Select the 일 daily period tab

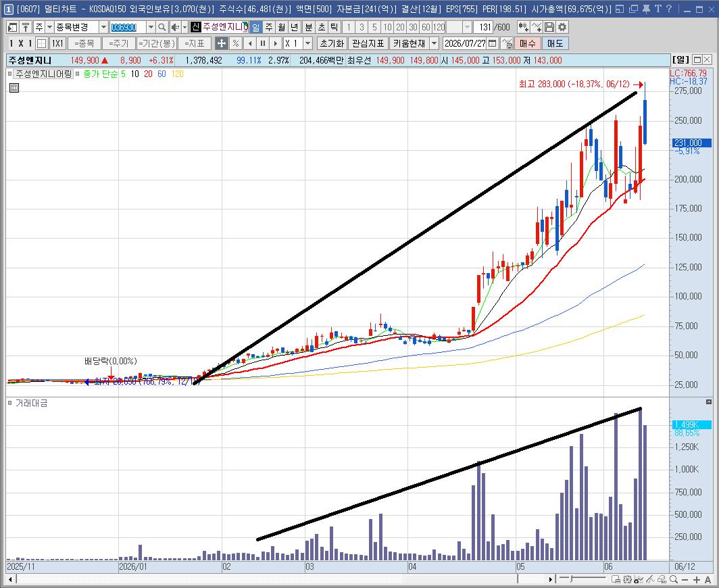[256, 28]
